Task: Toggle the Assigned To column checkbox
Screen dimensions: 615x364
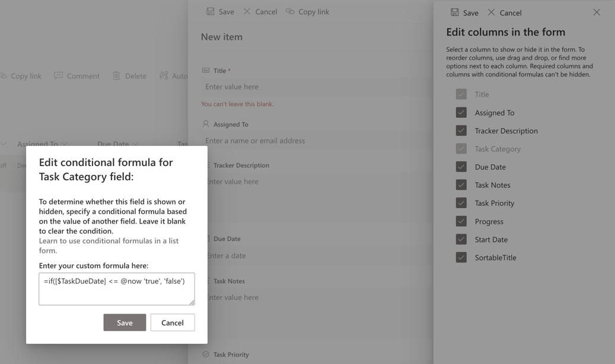Action: tap(461, 113)
